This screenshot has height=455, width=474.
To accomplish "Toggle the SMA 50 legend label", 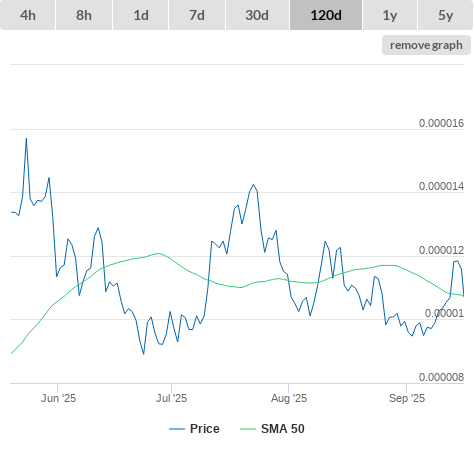I will point(283,429).
